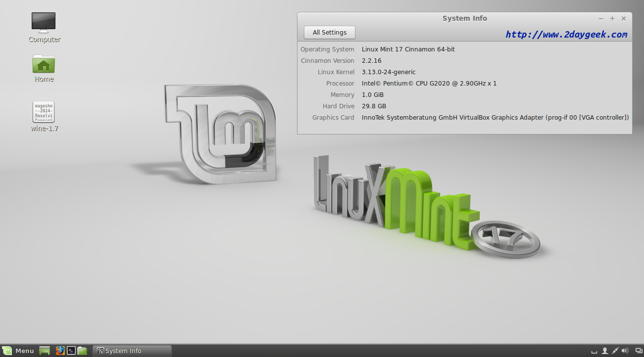Viewport: 644px width, 357px height.
Task: Click the 2daygeek.com URL text
Action: (566, 35)
